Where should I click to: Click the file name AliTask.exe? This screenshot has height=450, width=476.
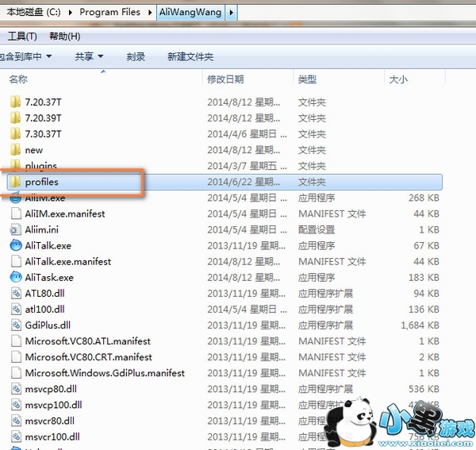(49, 277)
